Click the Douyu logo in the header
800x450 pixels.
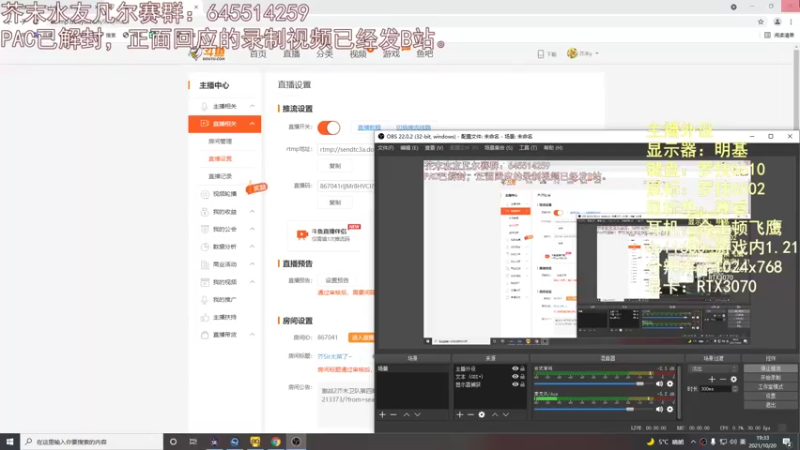click(208, 54)
